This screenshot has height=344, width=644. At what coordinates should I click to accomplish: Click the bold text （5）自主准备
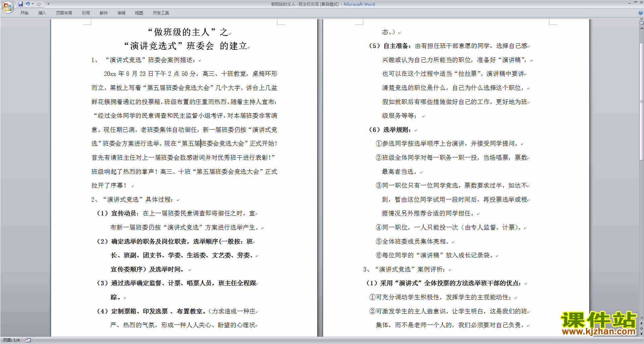(x=390, y=46)
